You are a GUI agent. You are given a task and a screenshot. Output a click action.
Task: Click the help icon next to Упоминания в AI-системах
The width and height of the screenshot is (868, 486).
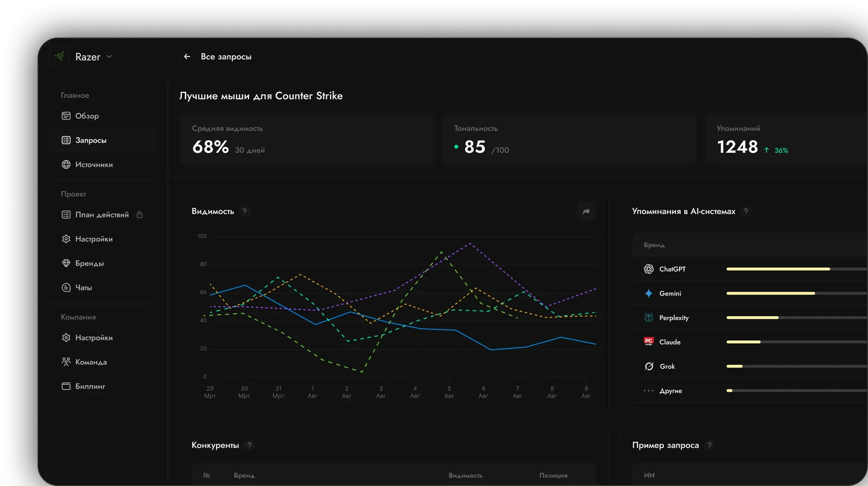click(x=746, y=211)
